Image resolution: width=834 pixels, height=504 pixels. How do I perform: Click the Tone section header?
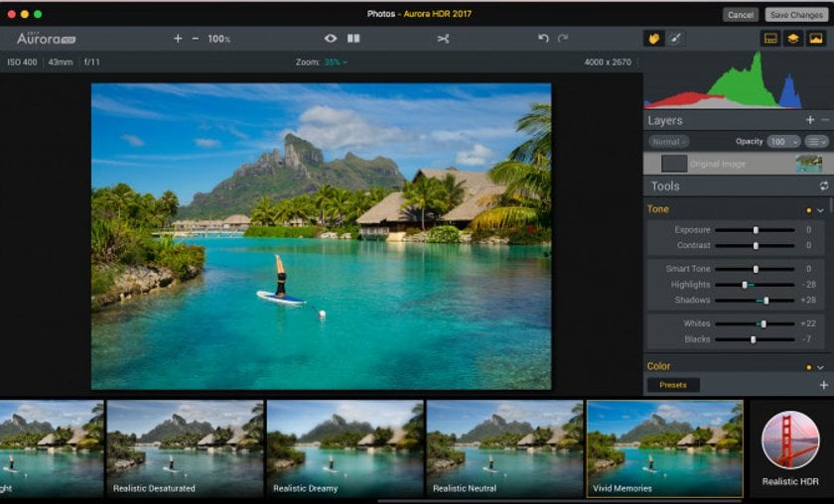[658, 209]
